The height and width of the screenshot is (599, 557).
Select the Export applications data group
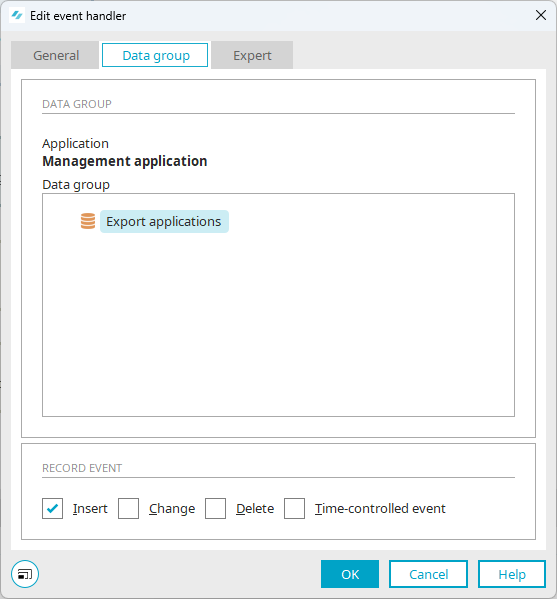(164, 222)
